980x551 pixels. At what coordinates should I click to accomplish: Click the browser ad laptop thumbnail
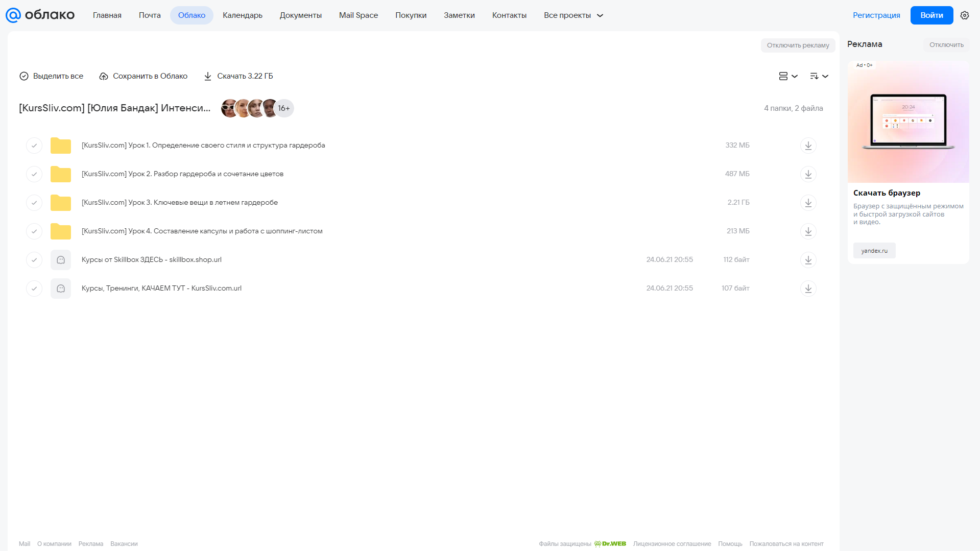tap(908, 122)
